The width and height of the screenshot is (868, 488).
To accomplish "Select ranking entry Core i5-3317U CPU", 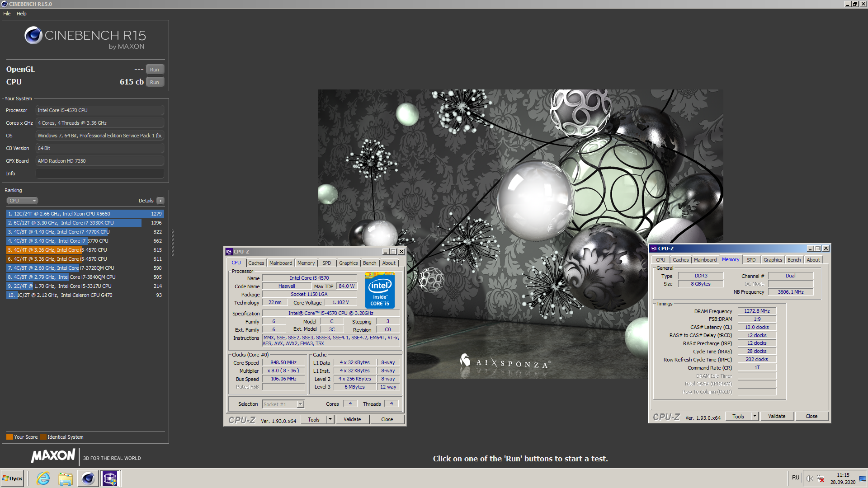I will 85,286.
